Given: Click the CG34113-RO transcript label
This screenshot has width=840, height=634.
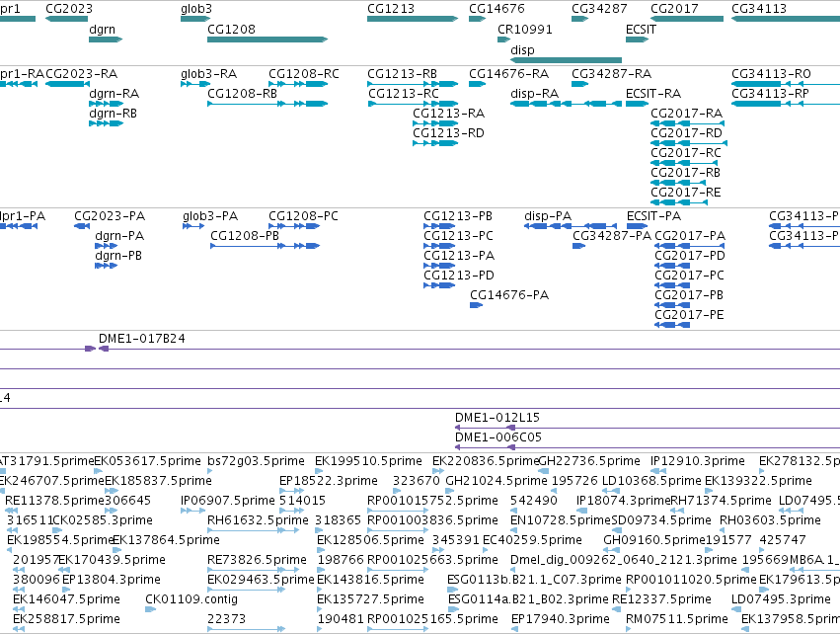Looking at the screenshot, I should [772, 74].
